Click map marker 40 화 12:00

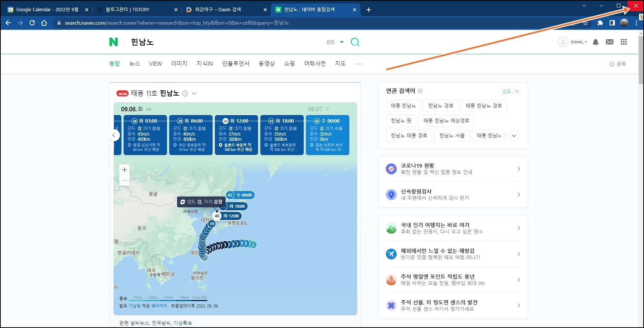point(227,216)
